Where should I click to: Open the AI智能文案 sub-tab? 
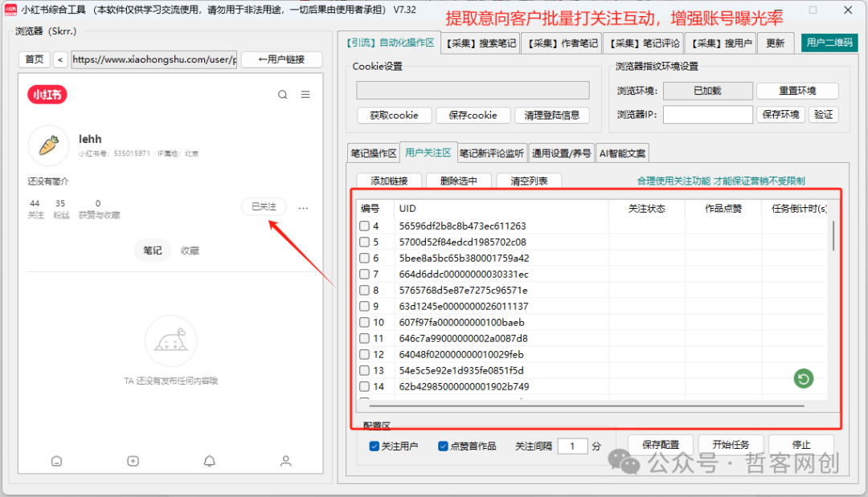(x=622, y=153)
